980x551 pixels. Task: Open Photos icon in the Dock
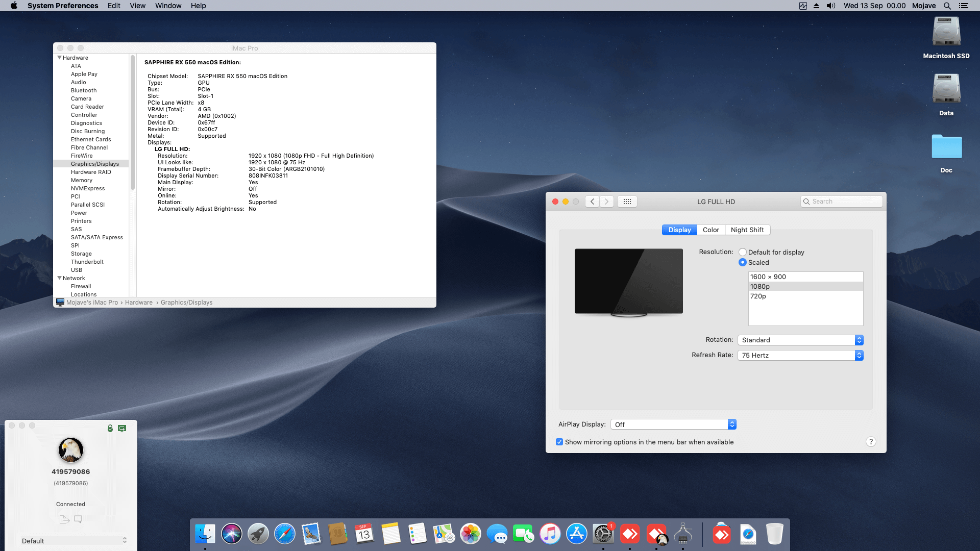point(471,534)
